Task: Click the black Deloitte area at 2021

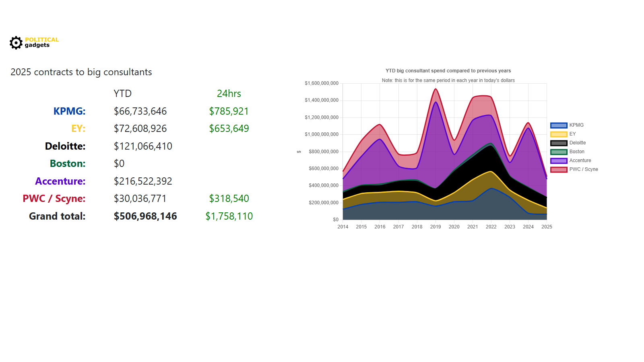Action: [473, 169]
